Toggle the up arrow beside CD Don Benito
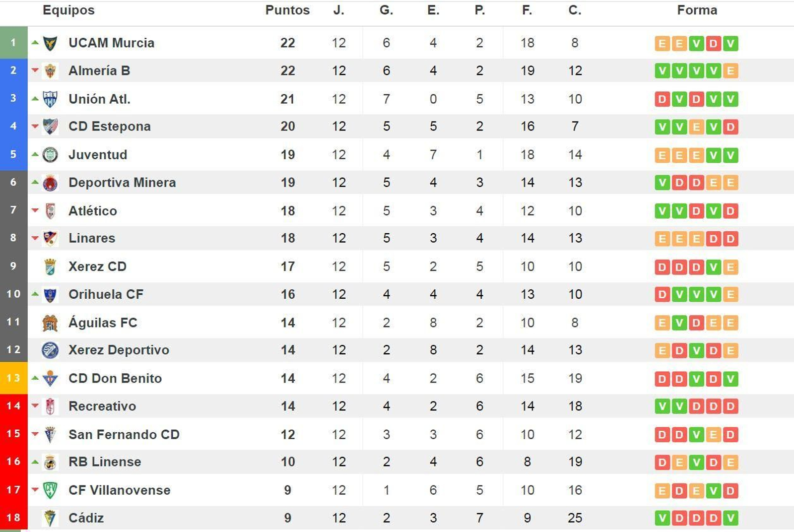Image resolution: width=794 pixels, height=532 pixels. pyautogui.click(x=35, y=378)
